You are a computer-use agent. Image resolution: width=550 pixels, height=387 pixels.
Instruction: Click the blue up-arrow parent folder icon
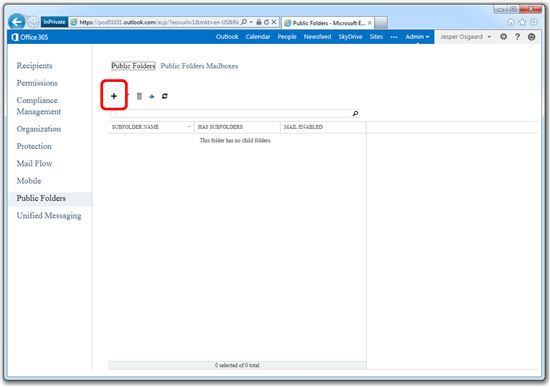point(152,96)
